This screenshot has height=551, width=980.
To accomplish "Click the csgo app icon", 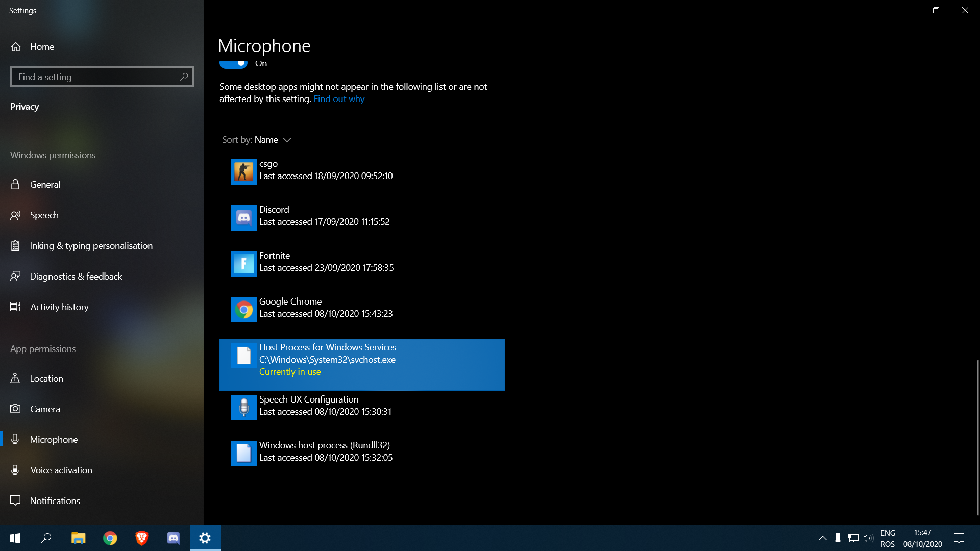I will click(x=243, y=171).
